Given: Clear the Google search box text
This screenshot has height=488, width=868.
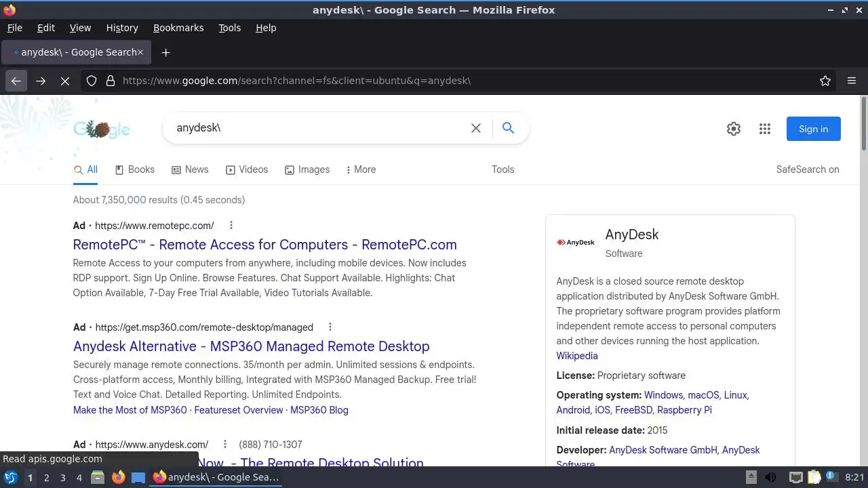Looking at the screenshot, I should [476, 128].
